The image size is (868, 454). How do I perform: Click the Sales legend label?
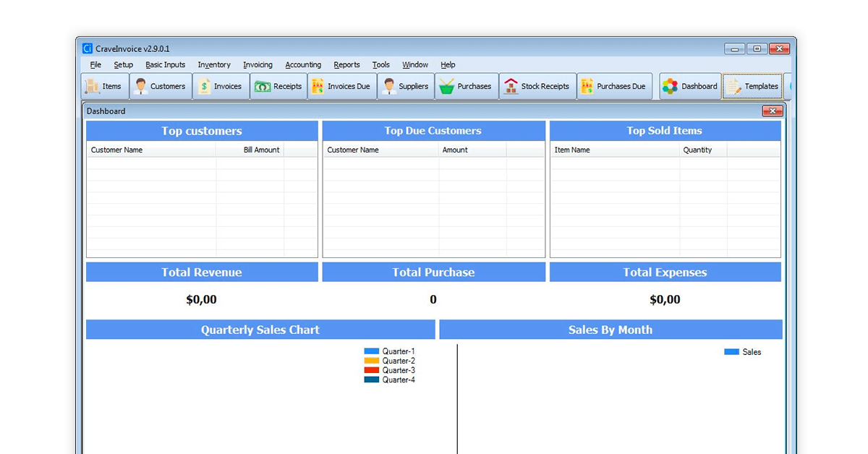(x=752, y=352)
